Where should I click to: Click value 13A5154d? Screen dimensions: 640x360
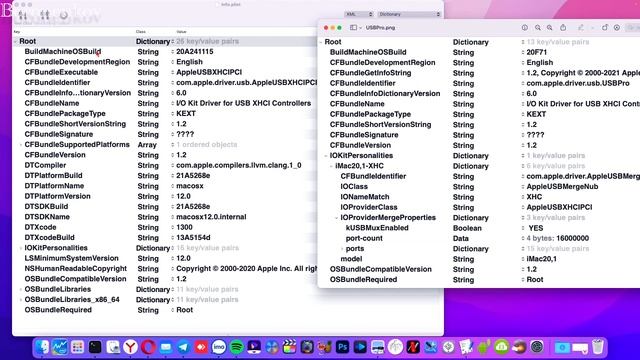click(x=193, y=238)
